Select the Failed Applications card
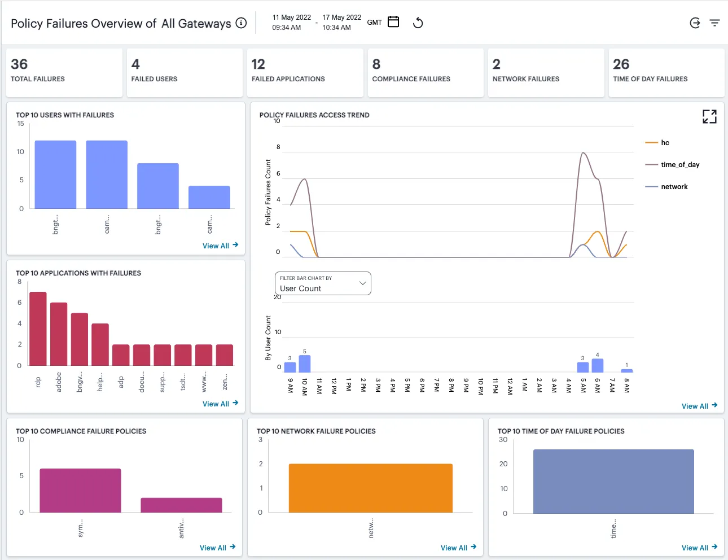 (305, 72)
